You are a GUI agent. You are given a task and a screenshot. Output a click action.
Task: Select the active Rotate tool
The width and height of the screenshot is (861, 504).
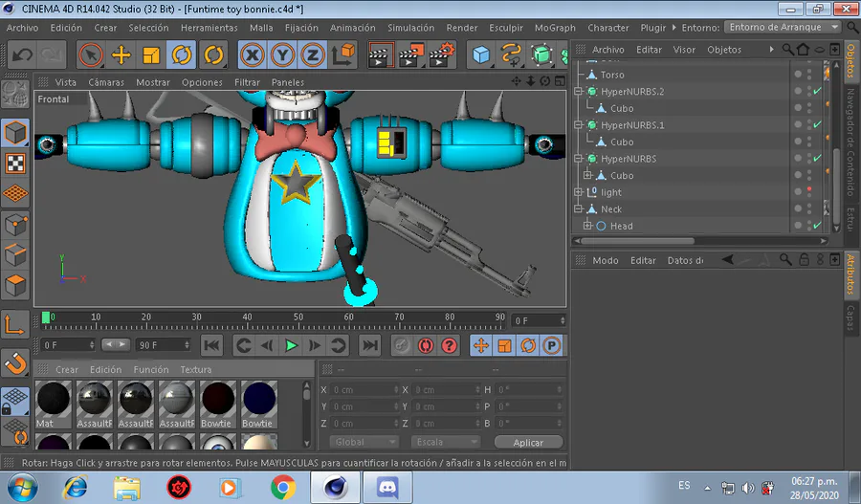pos(181,55)
